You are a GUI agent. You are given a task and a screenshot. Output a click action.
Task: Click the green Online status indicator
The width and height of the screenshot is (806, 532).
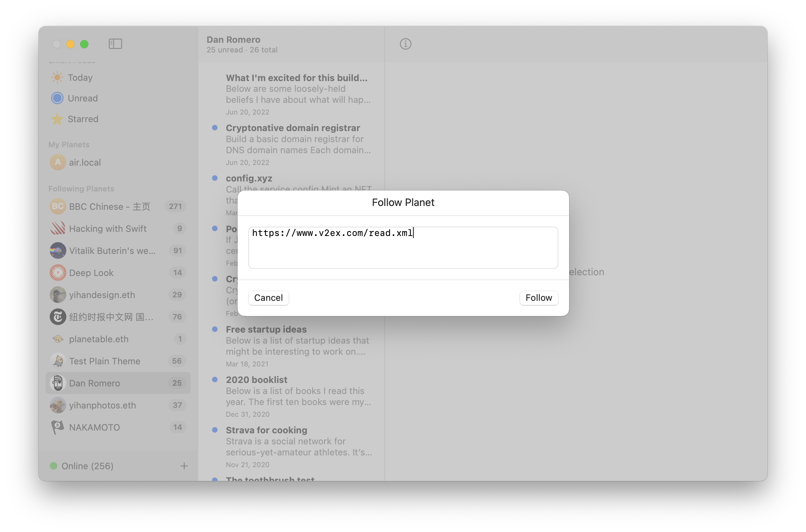click(54, 466)
